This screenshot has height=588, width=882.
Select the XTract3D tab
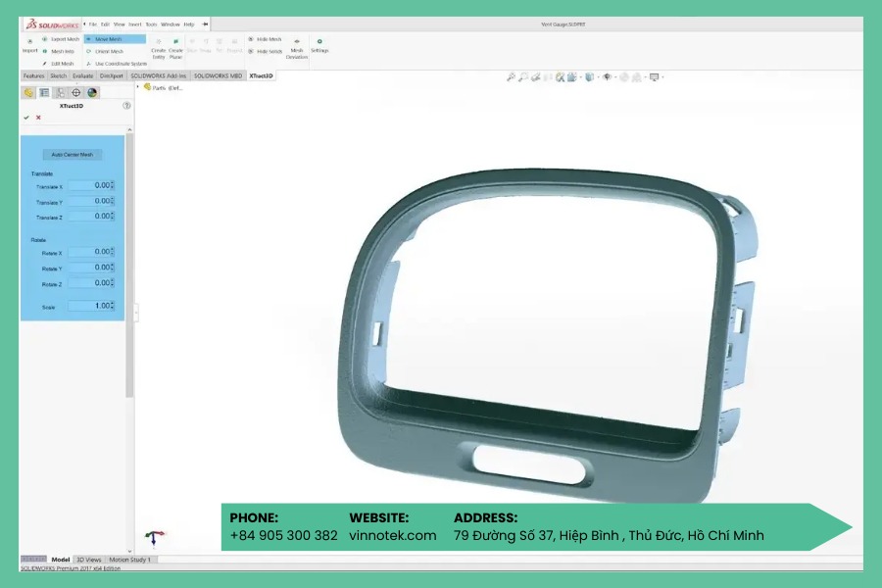[261, 75]
